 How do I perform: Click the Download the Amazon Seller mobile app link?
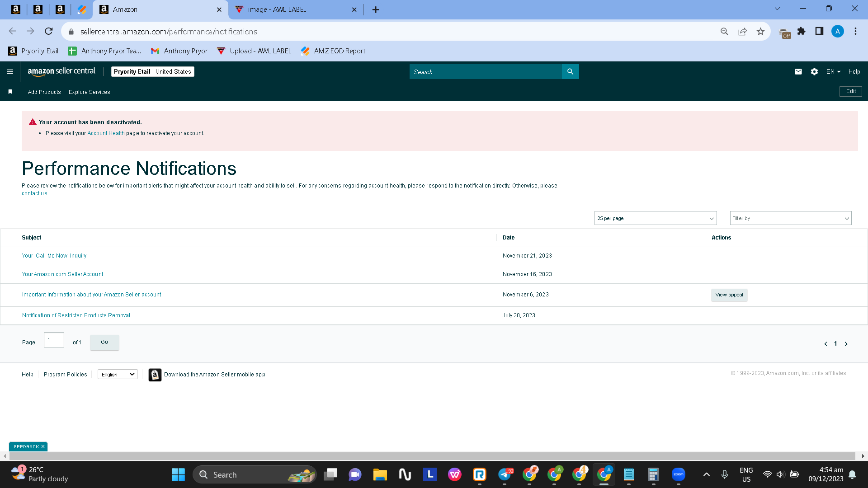point(215,375)
